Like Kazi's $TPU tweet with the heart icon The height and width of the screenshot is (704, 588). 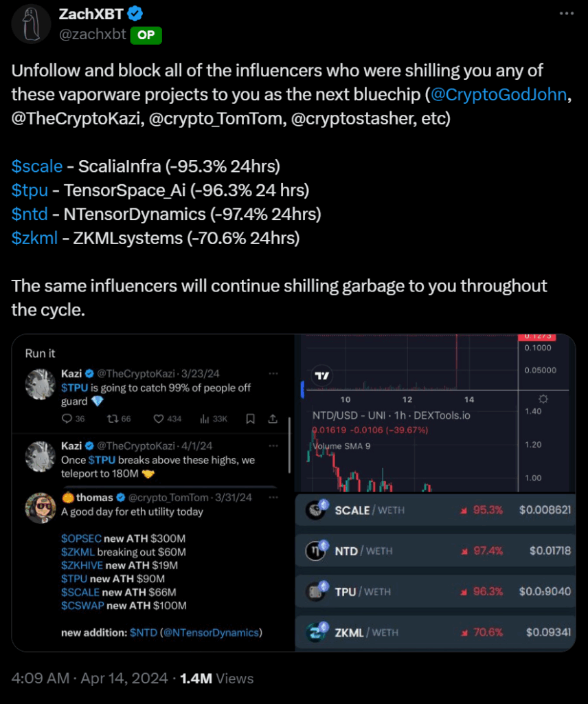(x=157, y=419)
